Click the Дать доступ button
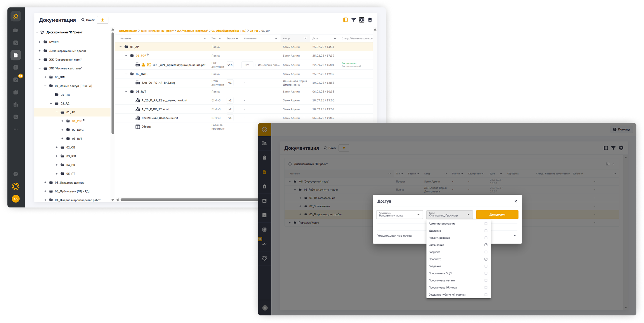 click(497, 215)
